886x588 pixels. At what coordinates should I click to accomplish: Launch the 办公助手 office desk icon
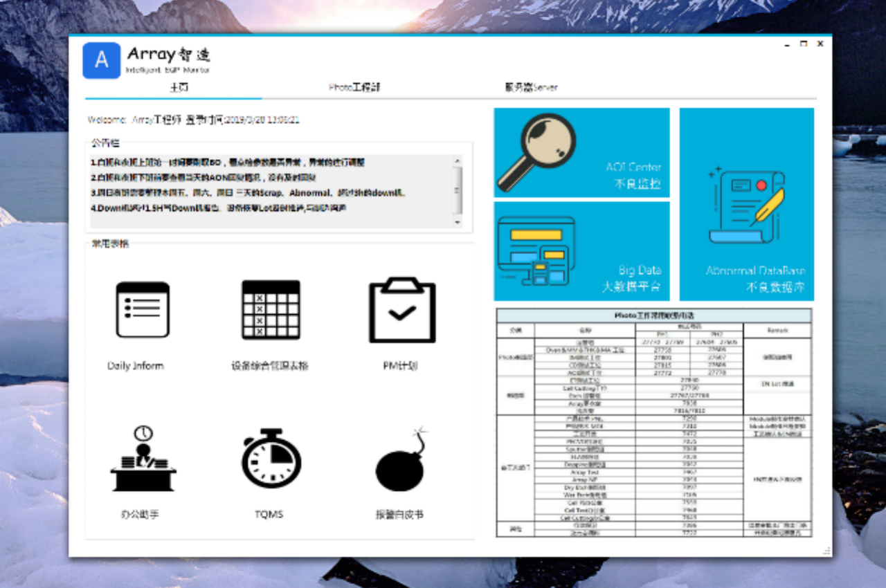click(143, 459)
